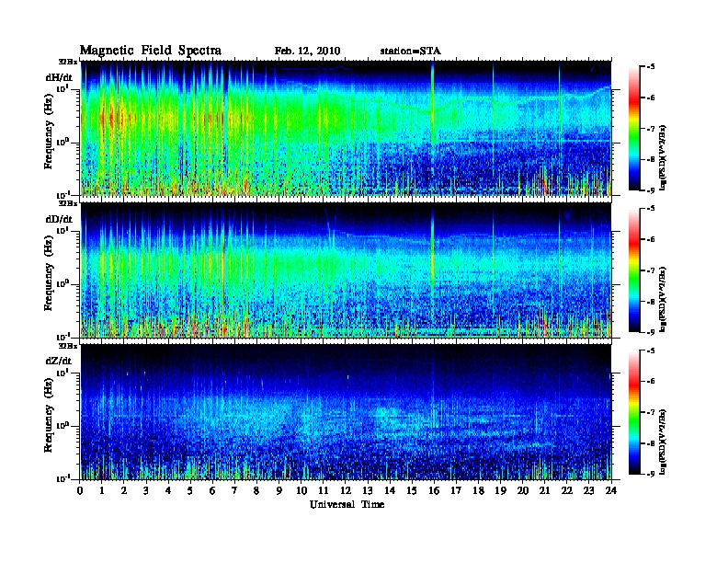Click the 32Hz label atop the dD/dt panel

point(68,203)
